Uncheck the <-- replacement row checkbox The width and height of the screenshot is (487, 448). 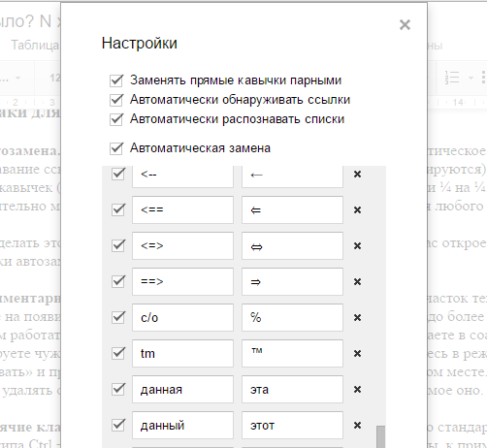click(x=118, y=174)
